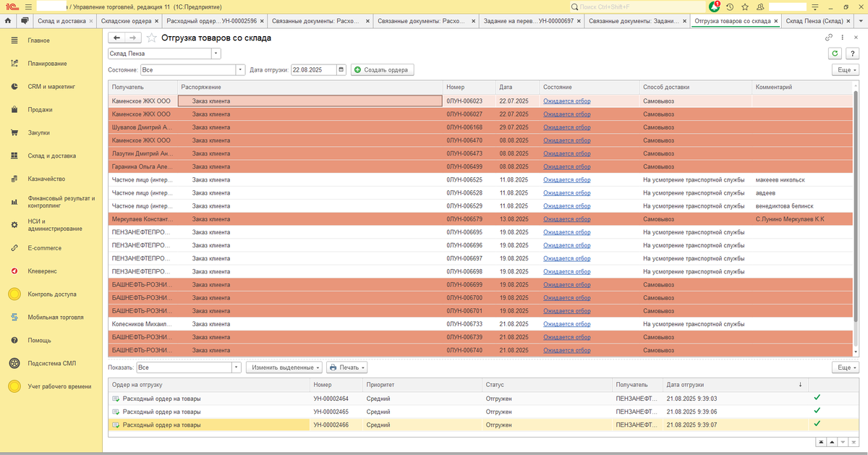Add this form to favorites star
868x455 pixels.
click(151, 38)
